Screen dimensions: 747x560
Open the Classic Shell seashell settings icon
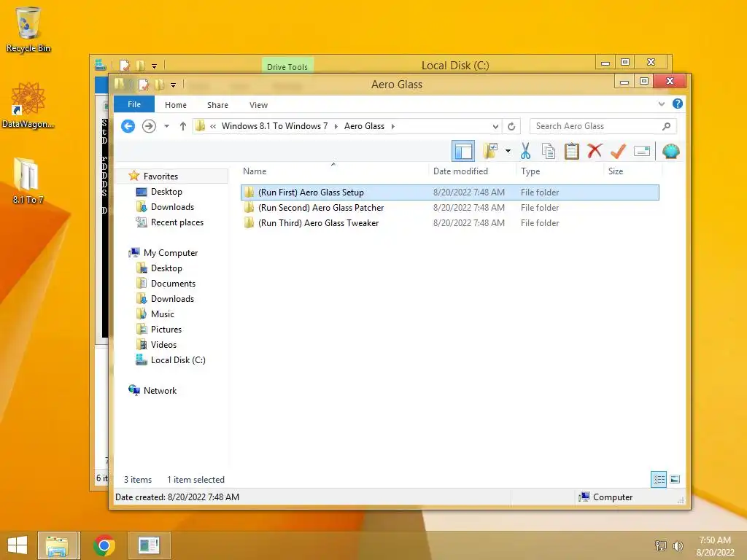(670, 152)
